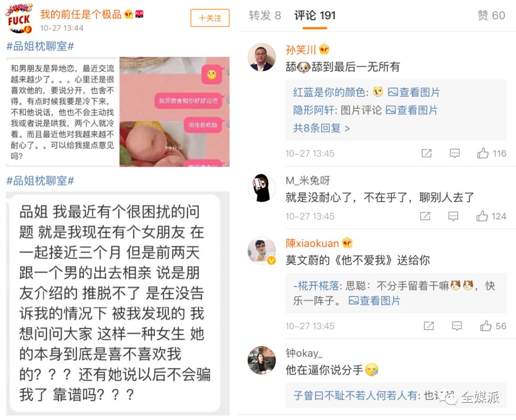Like 孙笑川's comment with 116 likes
Viewport: 516px width, 420px height.
(491, 153)
